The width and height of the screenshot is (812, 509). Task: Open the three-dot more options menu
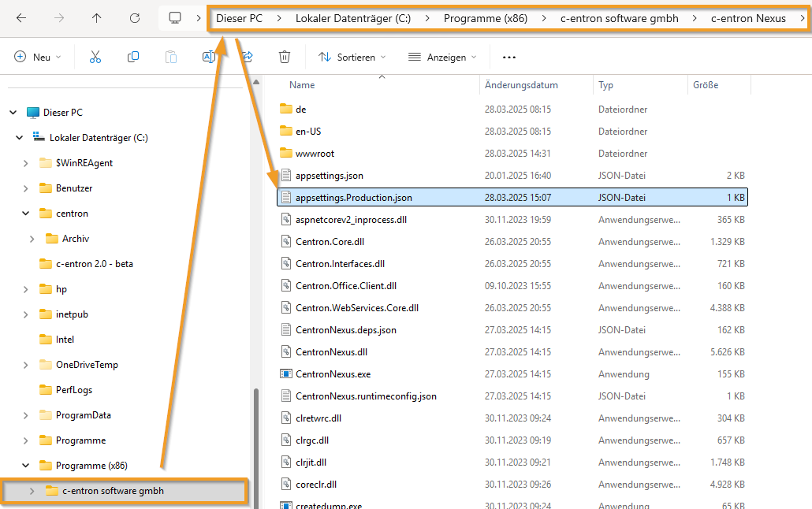coord(509,57)
